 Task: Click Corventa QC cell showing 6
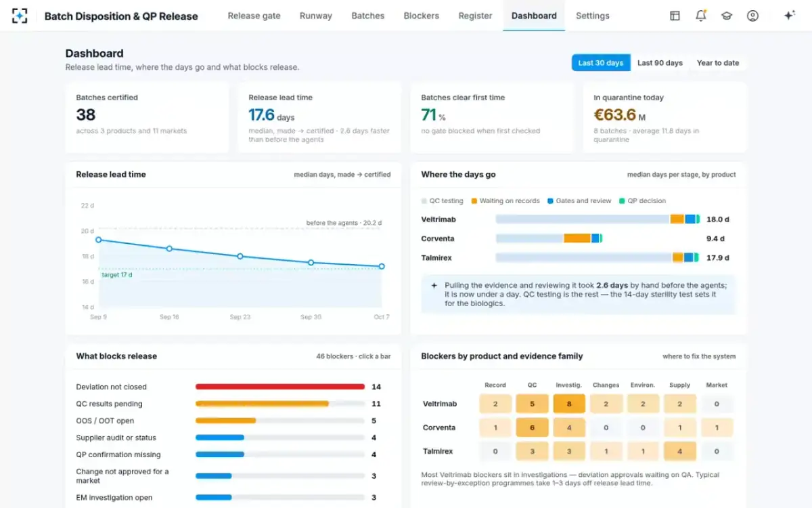[532, 427]
